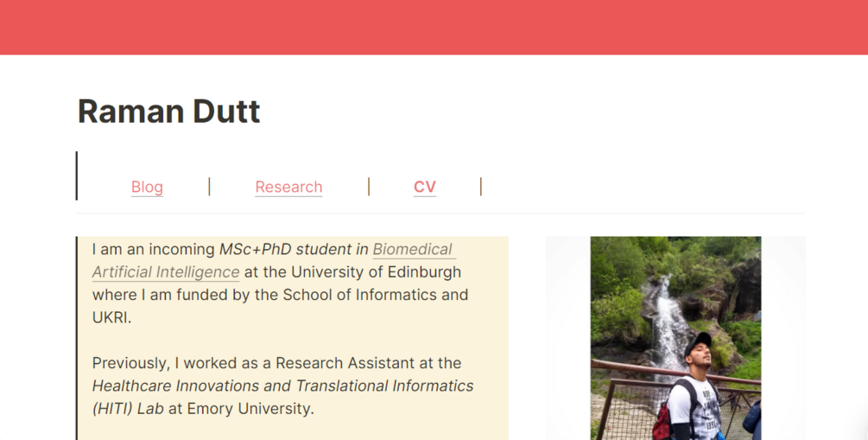Viewport: 868px width, 440px height.
Task: Click the words 'Research Assistant'
Action: click(x=326, y=363)
